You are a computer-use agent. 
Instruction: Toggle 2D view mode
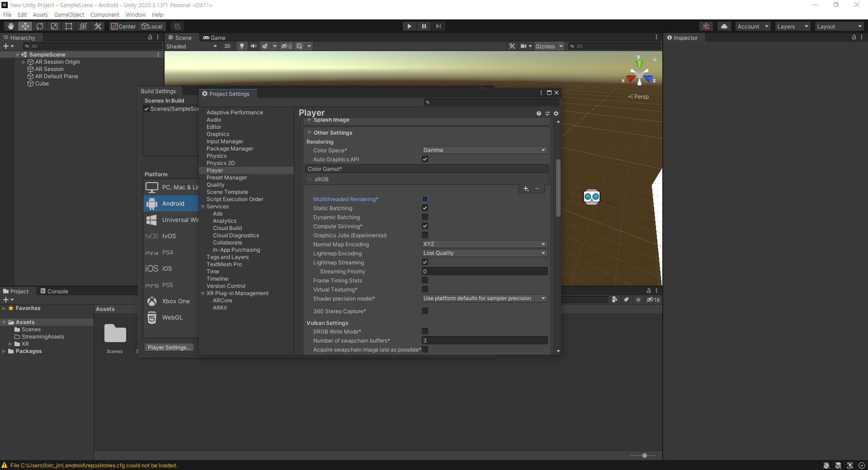227,46
